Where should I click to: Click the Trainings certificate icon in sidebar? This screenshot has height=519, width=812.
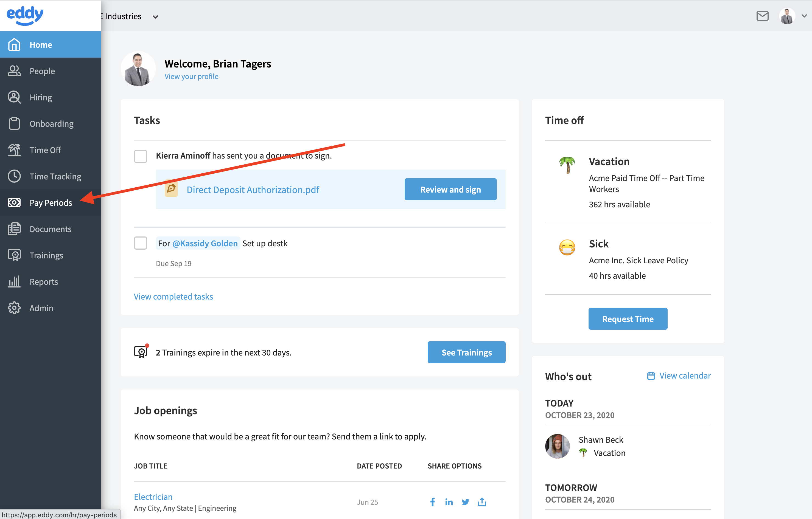pos(14,255)
